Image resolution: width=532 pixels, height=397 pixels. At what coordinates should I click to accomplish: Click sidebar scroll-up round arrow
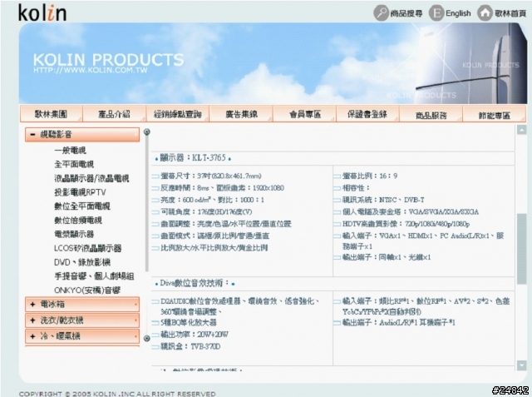pos(147,132)
